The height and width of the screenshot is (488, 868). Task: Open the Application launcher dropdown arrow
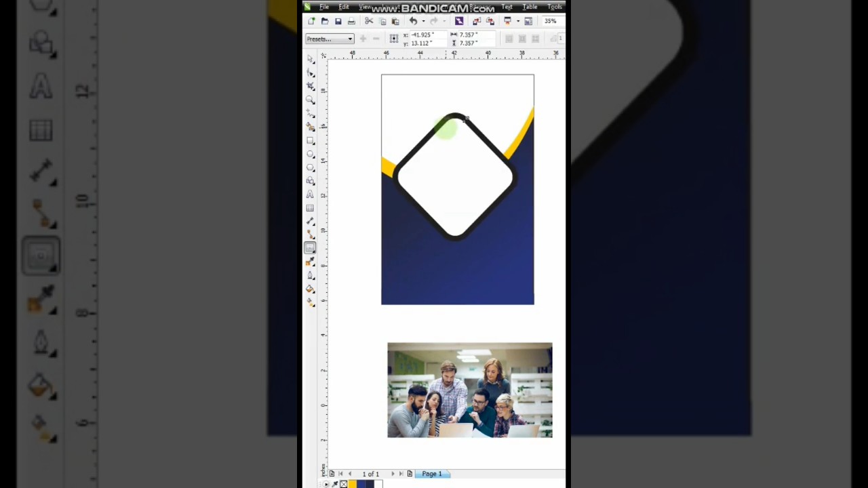(x=517, y=22)
